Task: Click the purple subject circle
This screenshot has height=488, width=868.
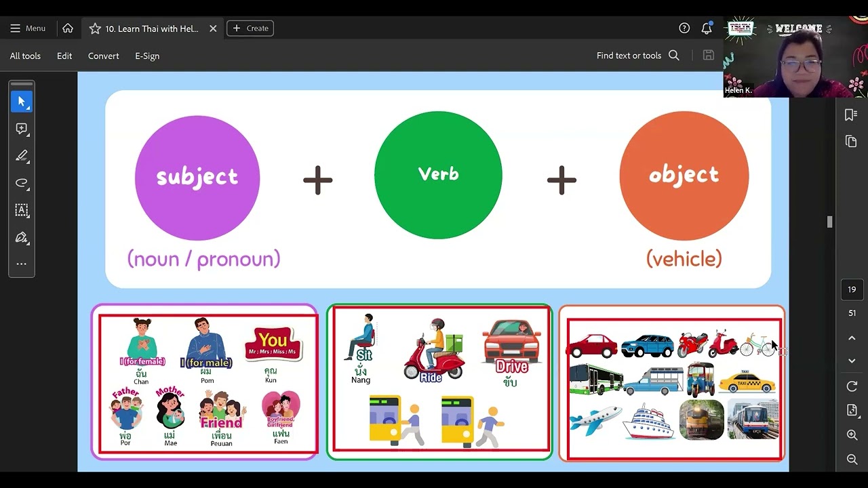Action: 197,178
